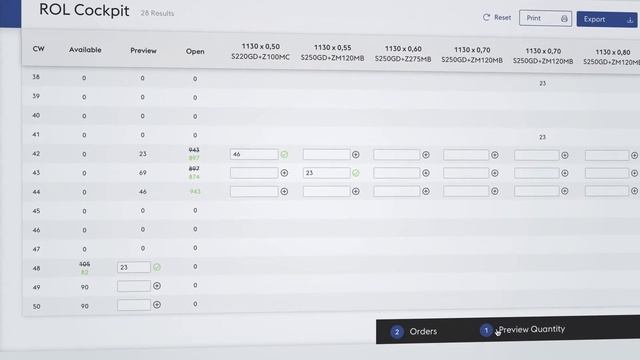
Task: Click empty 1130 x 0,60 field in CW 44
Action: point(396,191)
